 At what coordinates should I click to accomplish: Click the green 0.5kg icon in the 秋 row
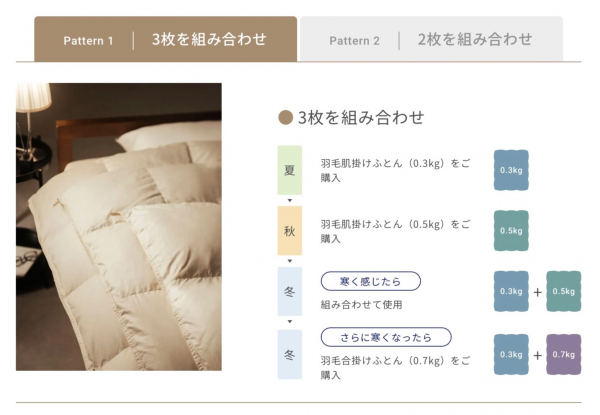coord(511,231)
